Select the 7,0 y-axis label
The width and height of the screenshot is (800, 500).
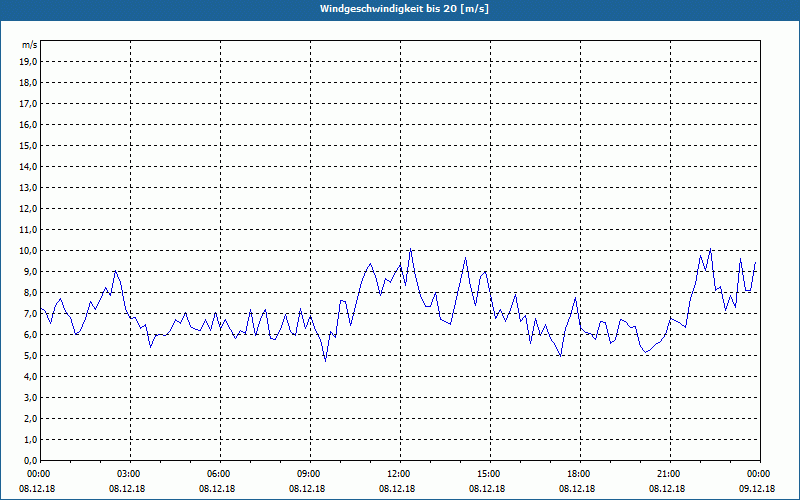[x=31, y=314]
